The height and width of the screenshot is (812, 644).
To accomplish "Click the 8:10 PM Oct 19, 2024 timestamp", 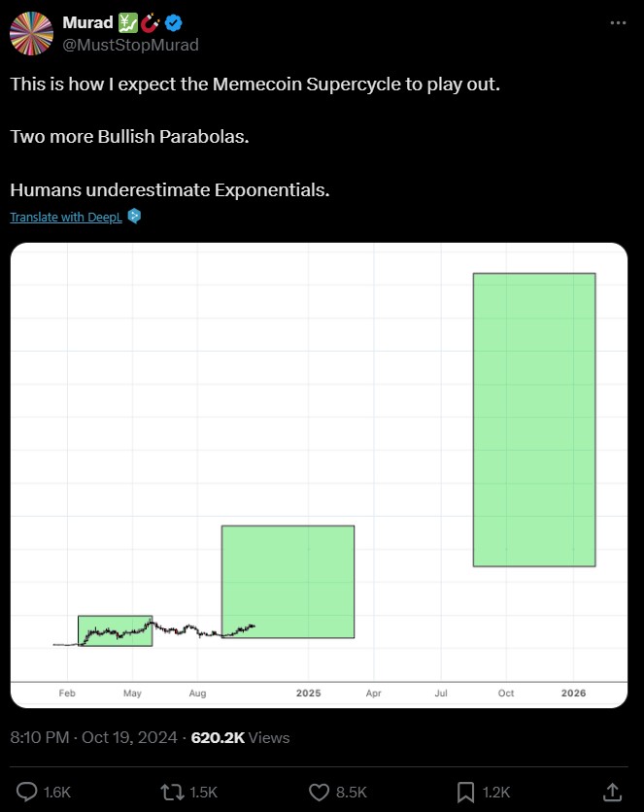I will [93, 737].
